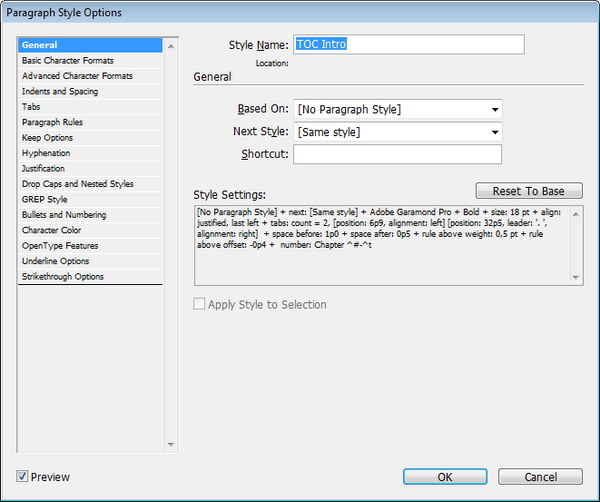This screenshot has width=600, height=502.
Task: Click category list scroll-down arrow
Action: [x=171, y=444]
